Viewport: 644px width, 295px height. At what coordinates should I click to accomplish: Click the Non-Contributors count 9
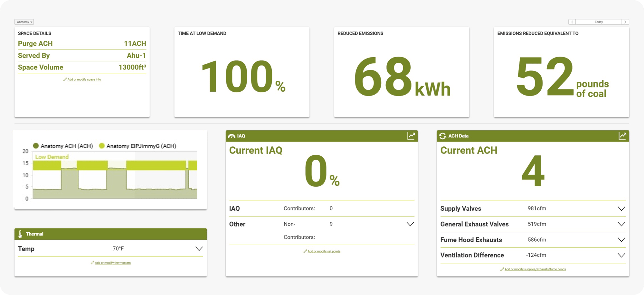click(x=331, y=224)
